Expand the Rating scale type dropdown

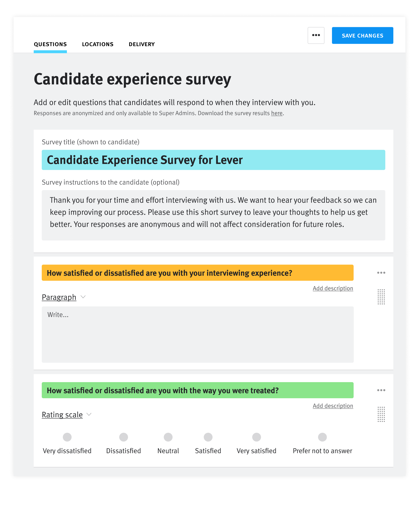[67, 415]
